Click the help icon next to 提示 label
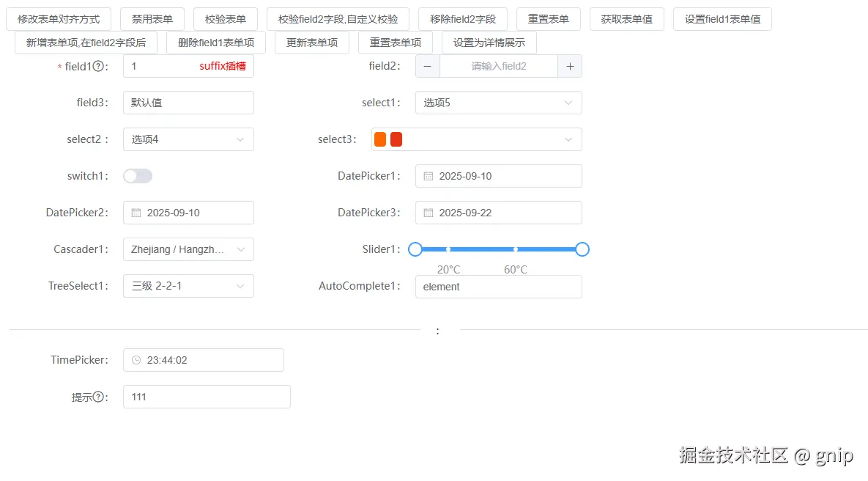This screenshot has height=481, width=868. click(98, 397)
